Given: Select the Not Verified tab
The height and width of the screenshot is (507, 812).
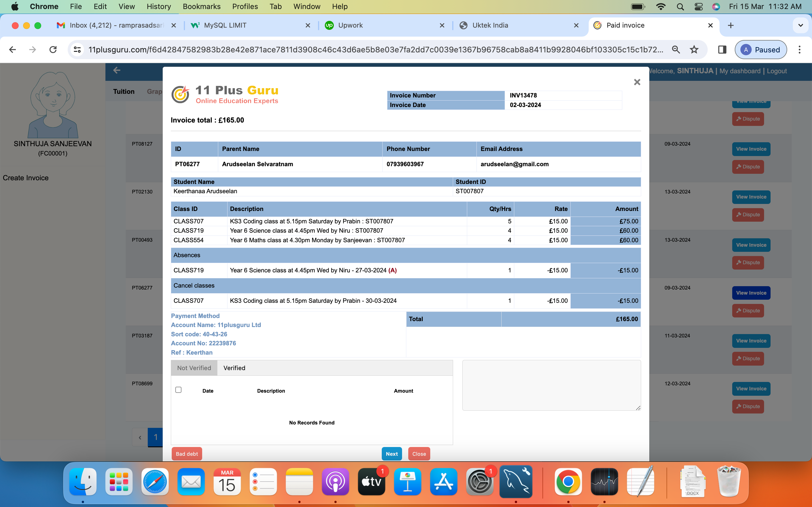Looking at the screenshot, I should [x=194, y=368].
